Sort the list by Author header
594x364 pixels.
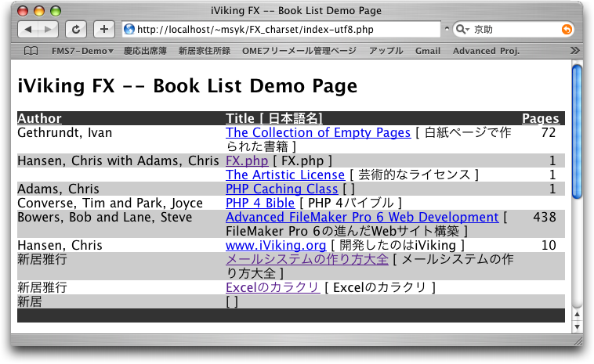39,119
